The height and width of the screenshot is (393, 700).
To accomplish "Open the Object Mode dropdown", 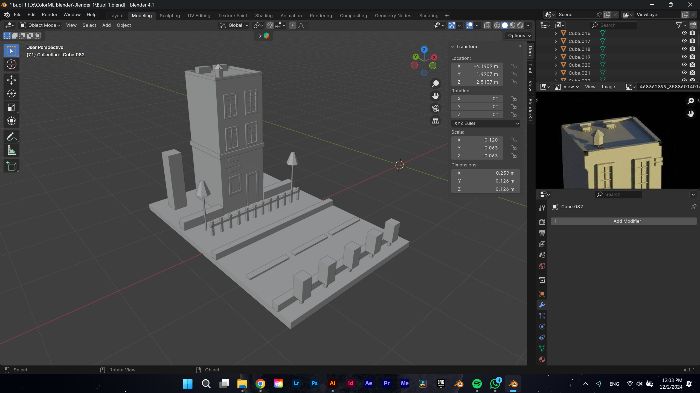I will tap(40, 25).
